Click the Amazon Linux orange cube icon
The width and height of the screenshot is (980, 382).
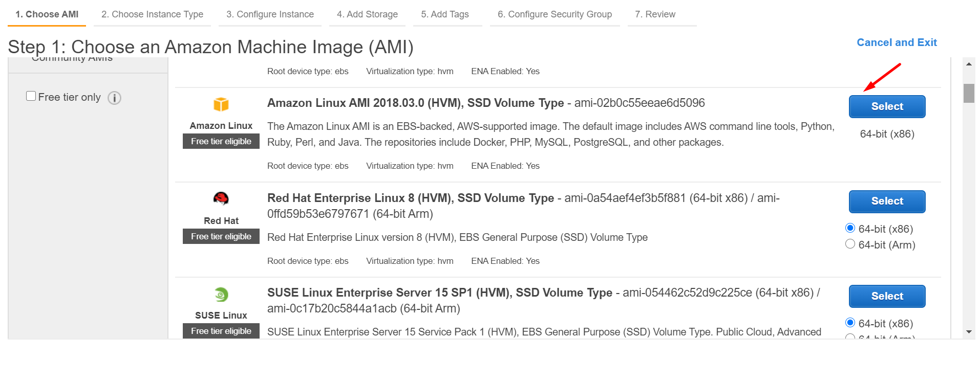[x=221, y=104]
